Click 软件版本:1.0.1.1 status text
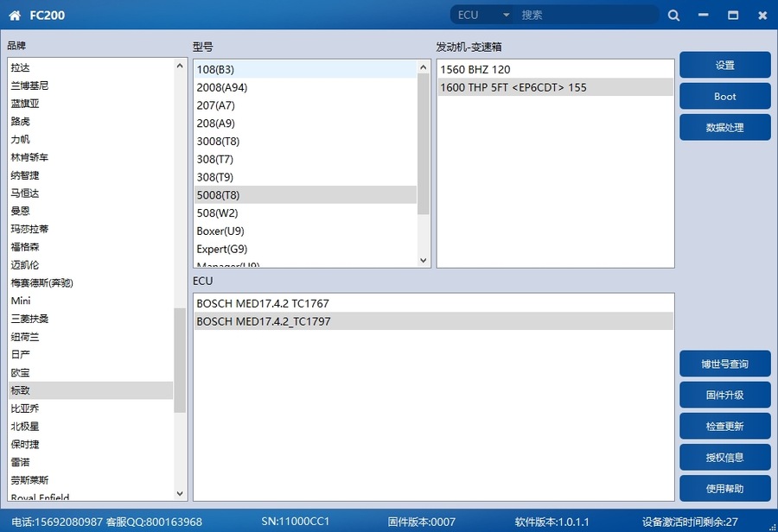 click(x=552, y=522)
